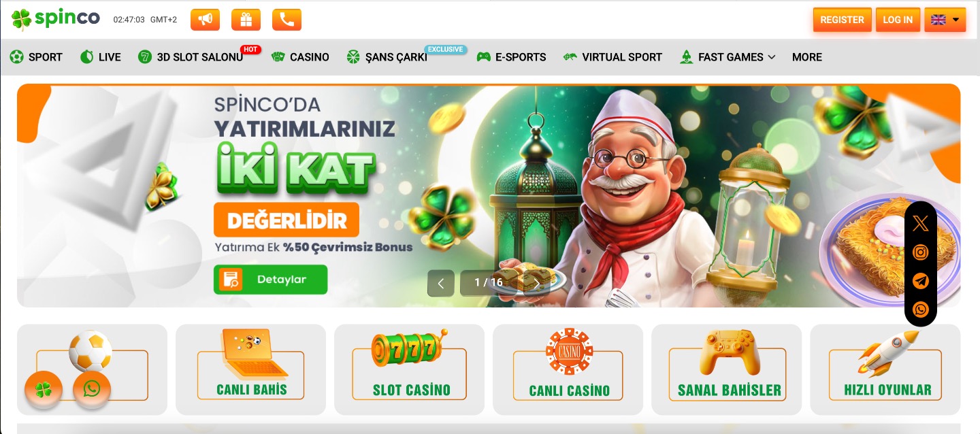Click the REGISTER button
This screenshot has height=434, width=980.
(842, 20)
